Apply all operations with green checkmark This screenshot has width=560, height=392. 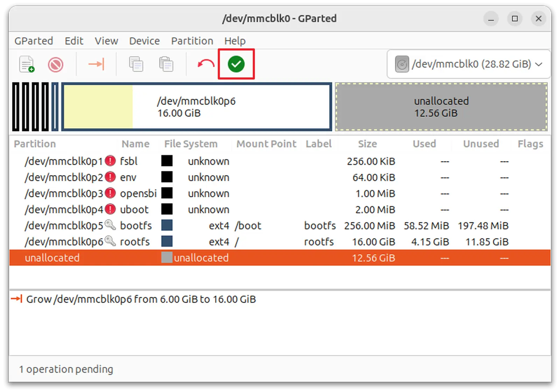pos(236,64)
